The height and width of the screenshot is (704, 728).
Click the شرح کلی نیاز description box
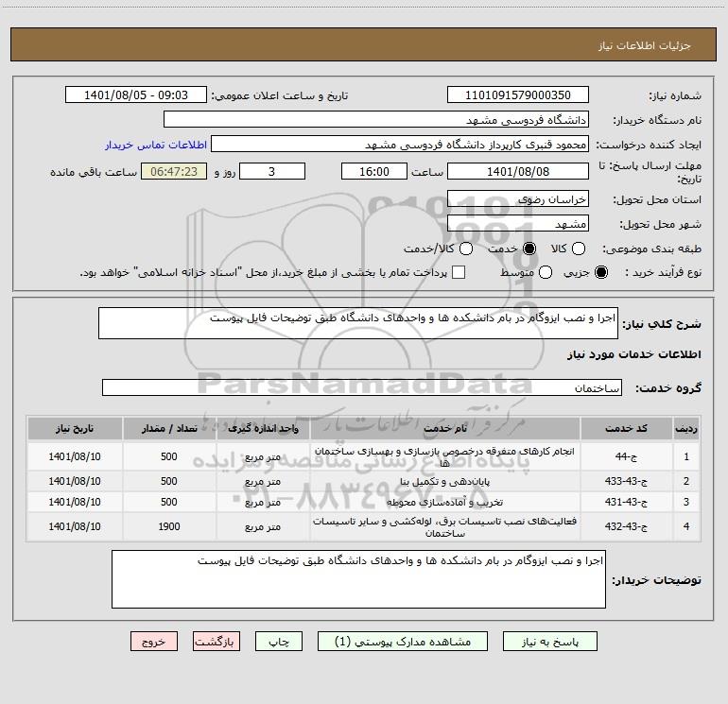(358, 323)
